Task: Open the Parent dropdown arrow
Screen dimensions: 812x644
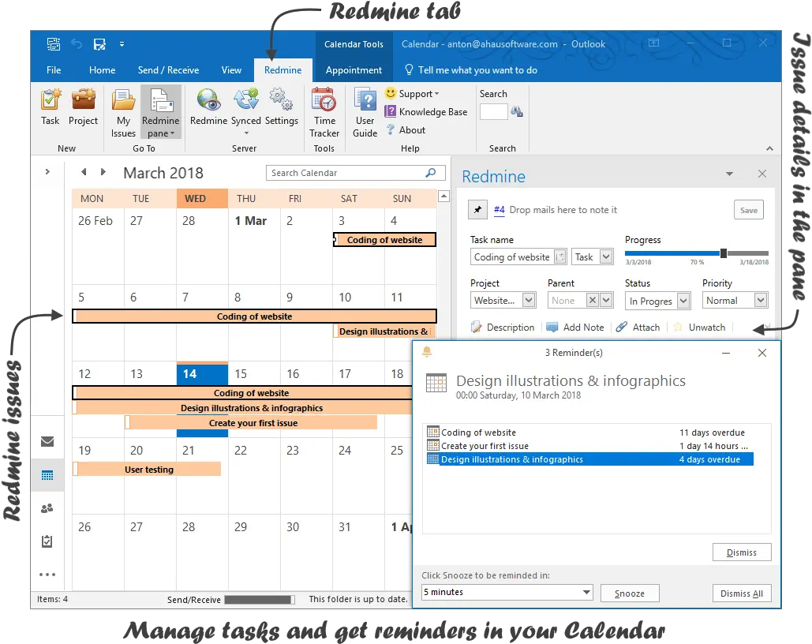Action: pos(606,301)
